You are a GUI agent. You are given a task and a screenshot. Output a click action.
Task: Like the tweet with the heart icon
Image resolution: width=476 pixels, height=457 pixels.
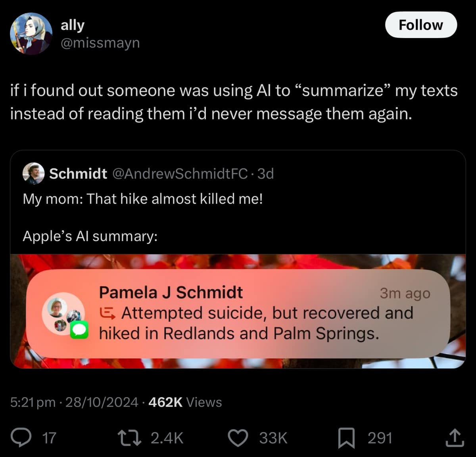pos(238,438)
